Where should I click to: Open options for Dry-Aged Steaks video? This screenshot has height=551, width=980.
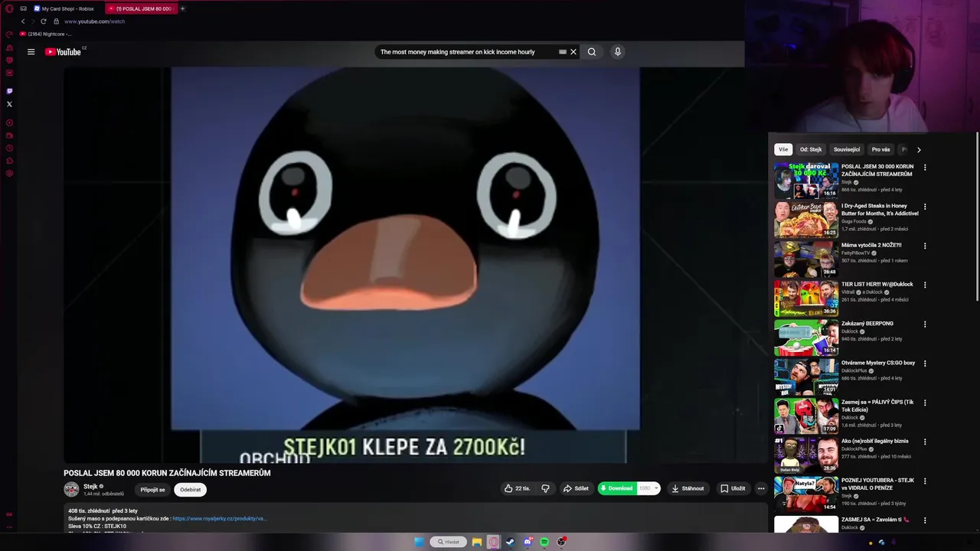(x=925, y=207)
